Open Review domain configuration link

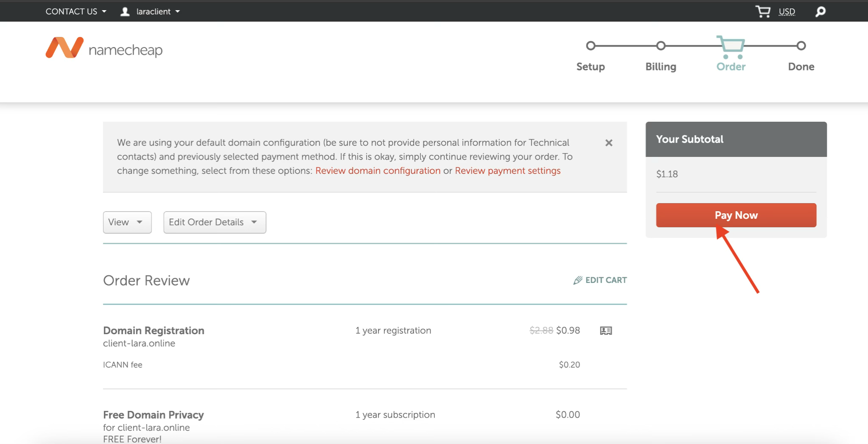click(x=378, y=170)
